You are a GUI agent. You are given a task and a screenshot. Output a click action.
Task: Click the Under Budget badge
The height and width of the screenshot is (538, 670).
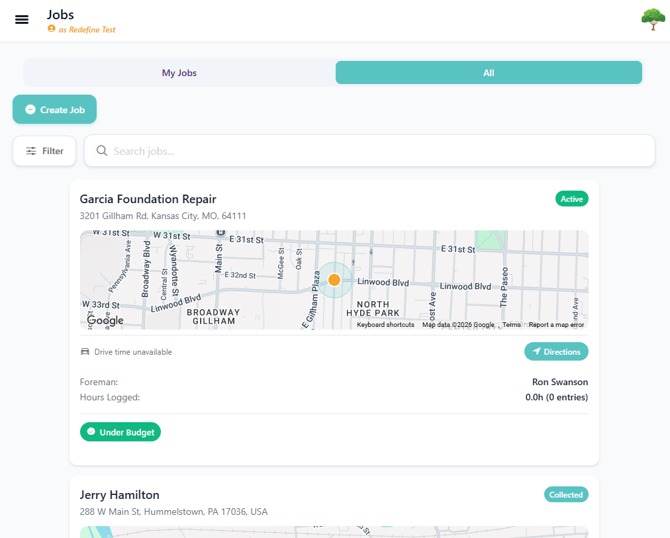tap(120, 432)
